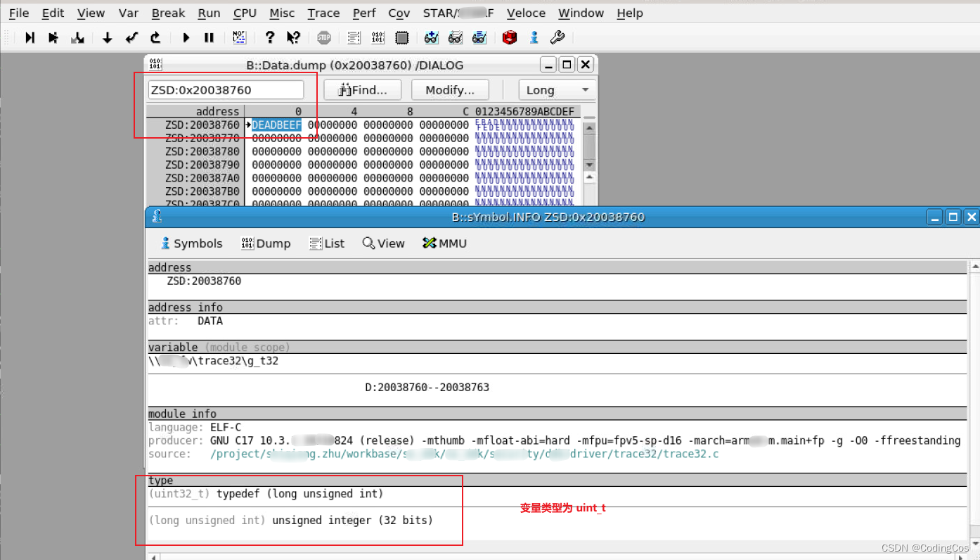This screenshot has height=560, width=980.
Task: Halt the target with the Break pause icon
Action: (209, 37)
